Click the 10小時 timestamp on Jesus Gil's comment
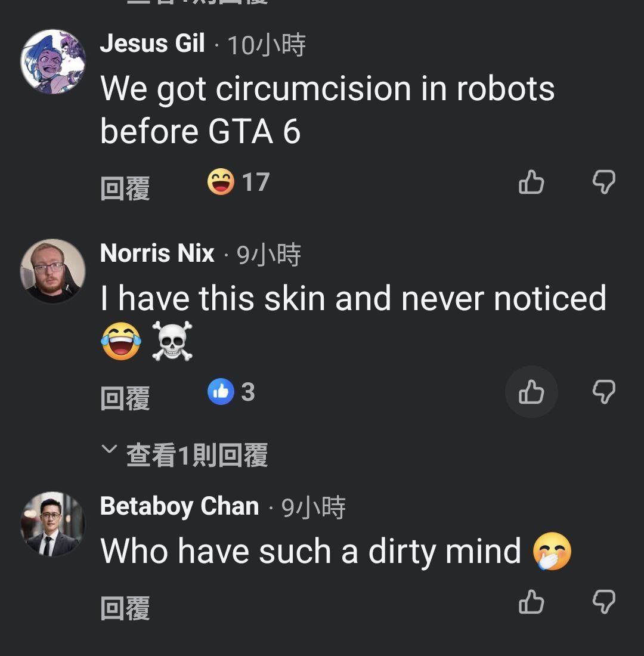644x656 pixels. click(267, 45)
